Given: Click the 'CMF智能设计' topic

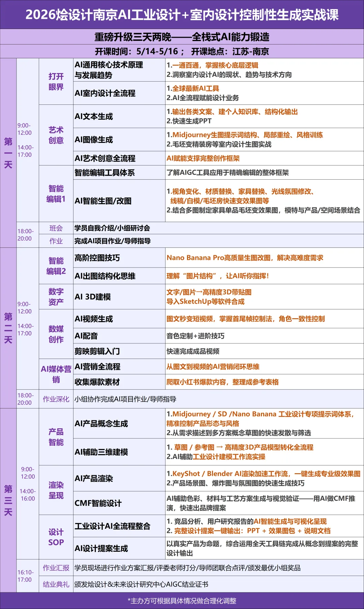Looking at the screenshot, I should [98, 503].
